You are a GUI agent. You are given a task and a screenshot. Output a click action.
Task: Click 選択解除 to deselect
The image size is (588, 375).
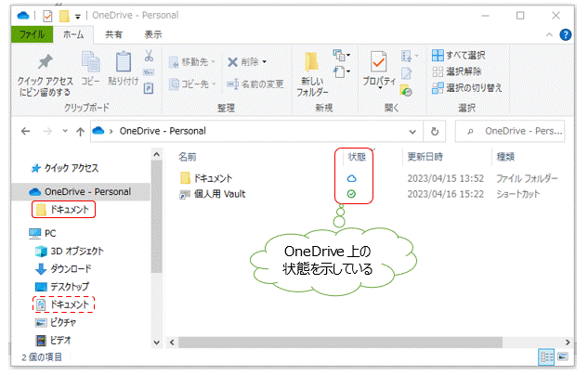click(x=457, y=71)
